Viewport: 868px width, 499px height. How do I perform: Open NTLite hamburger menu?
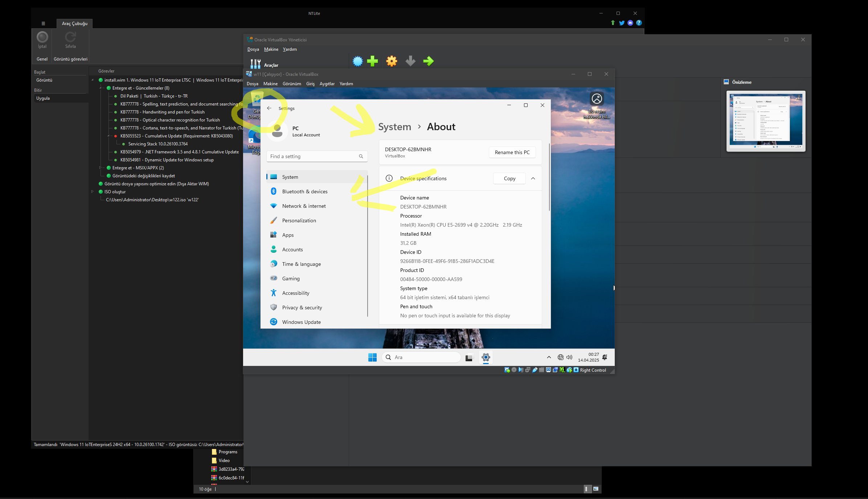[43, 24]
